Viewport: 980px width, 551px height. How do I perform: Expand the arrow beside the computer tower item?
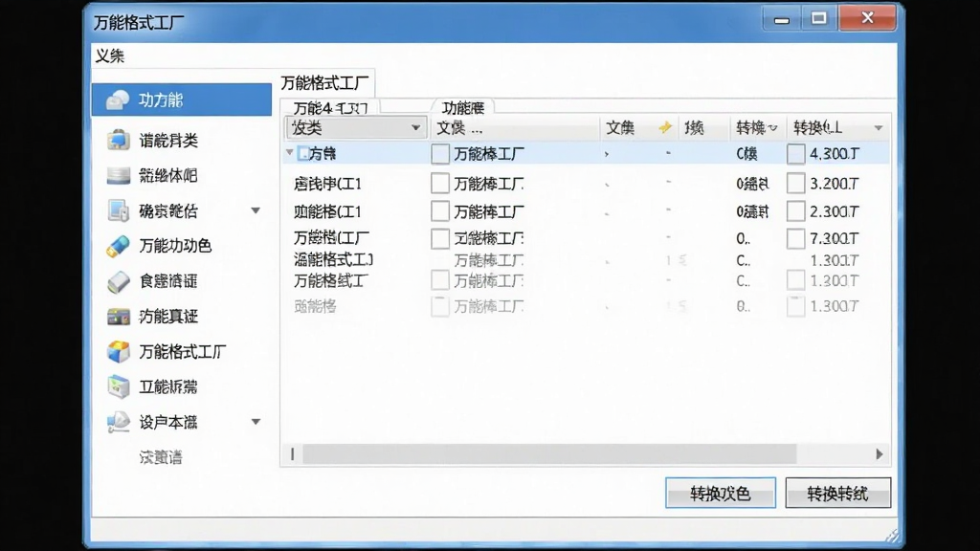click(256, 210)
